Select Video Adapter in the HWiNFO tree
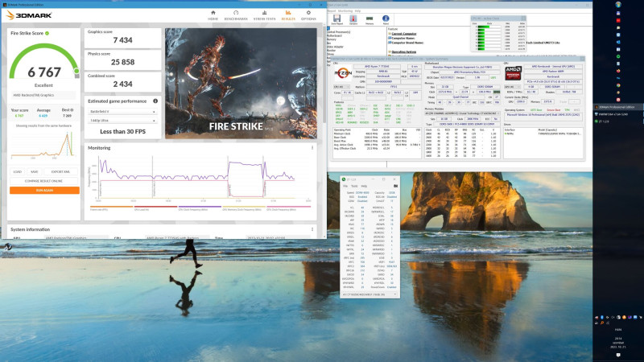Viewport: 644px width, 362px height. [335, 47]
